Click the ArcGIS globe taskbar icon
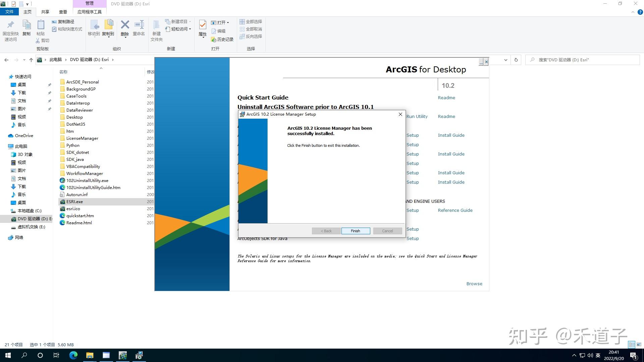The image size is (644, 362). (x=123, y=355)
